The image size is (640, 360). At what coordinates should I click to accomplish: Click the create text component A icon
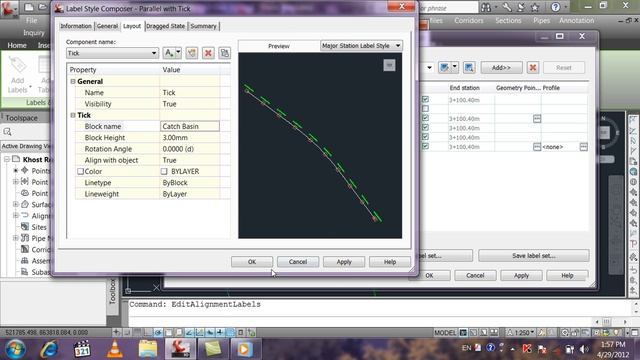click(169, 53)
